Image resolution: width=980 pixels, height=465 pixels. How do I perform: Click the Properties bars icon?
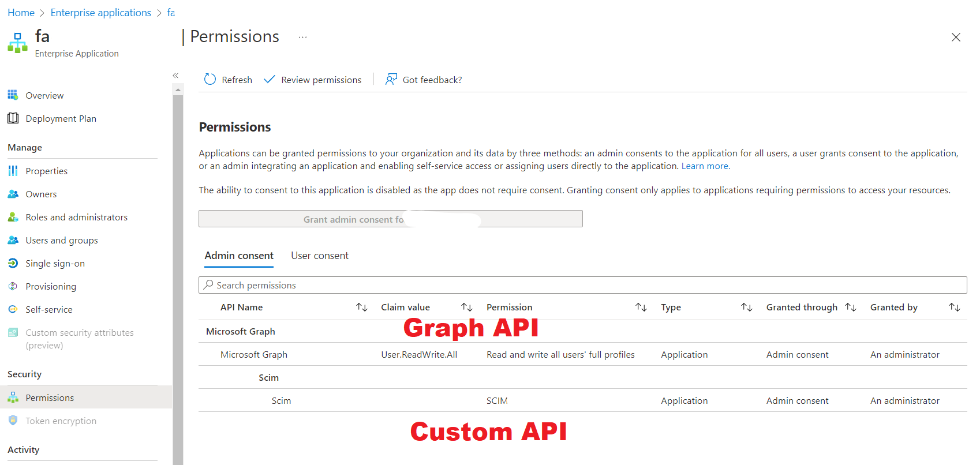coord(13,171)
